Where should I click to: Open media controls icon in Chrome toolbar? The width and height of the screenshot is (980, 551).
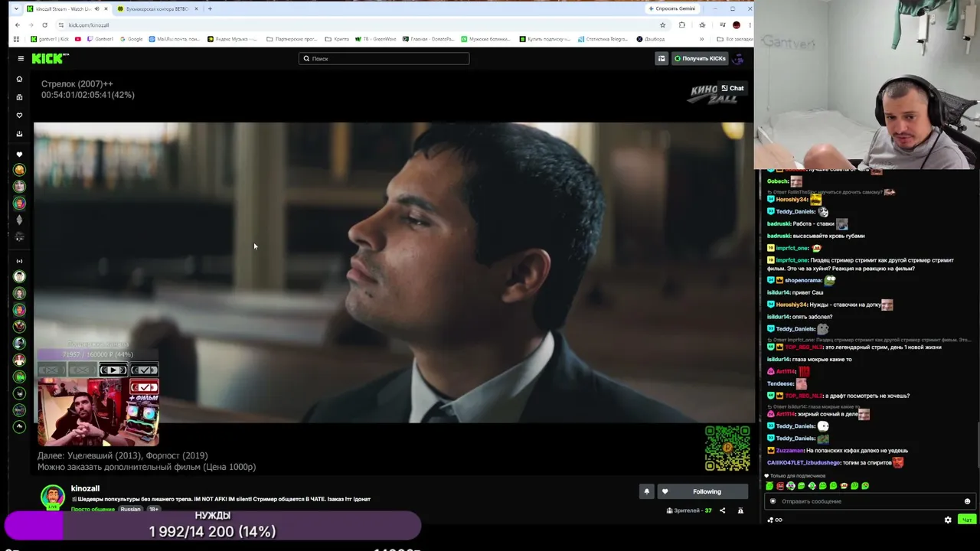(722, 25)
